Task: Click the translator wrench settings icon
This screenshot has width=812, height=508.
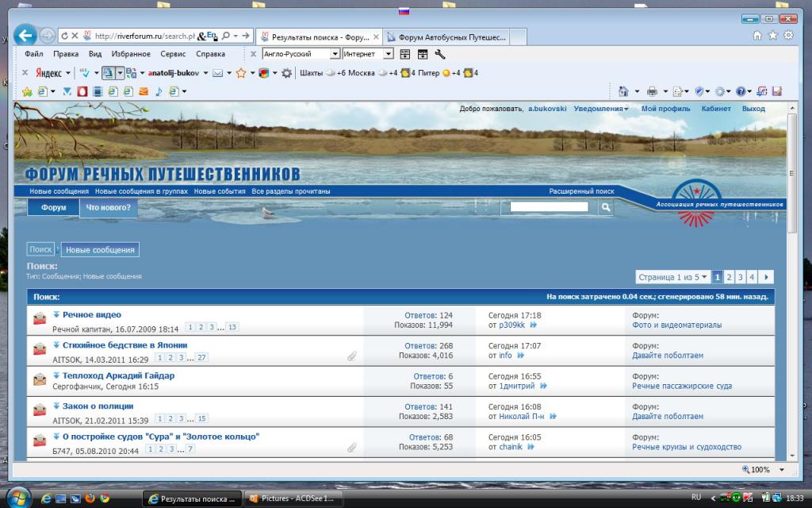Action: [x=440, y=54]
